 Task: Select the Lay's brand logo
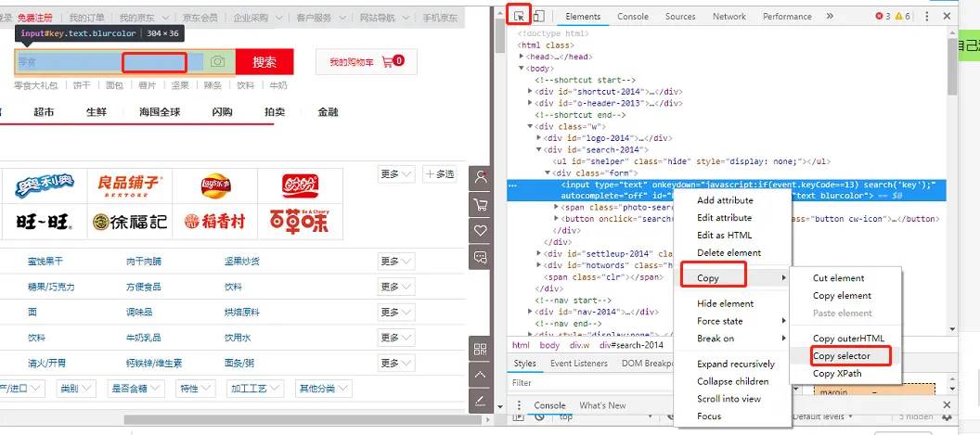(x=215, y=185)
